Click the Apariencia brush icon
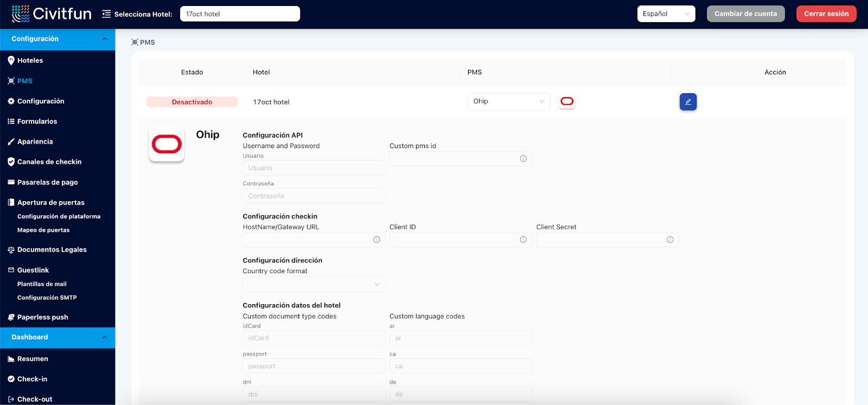Image resolution: width=868 pixels, height=405 pixels. pyautogui.click(x=11, y=142)
